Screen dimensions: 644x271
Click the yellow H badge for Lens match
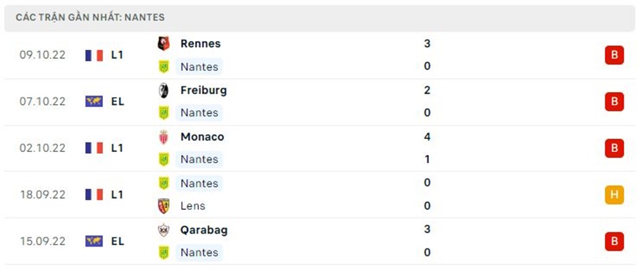[x=614, y=194]
